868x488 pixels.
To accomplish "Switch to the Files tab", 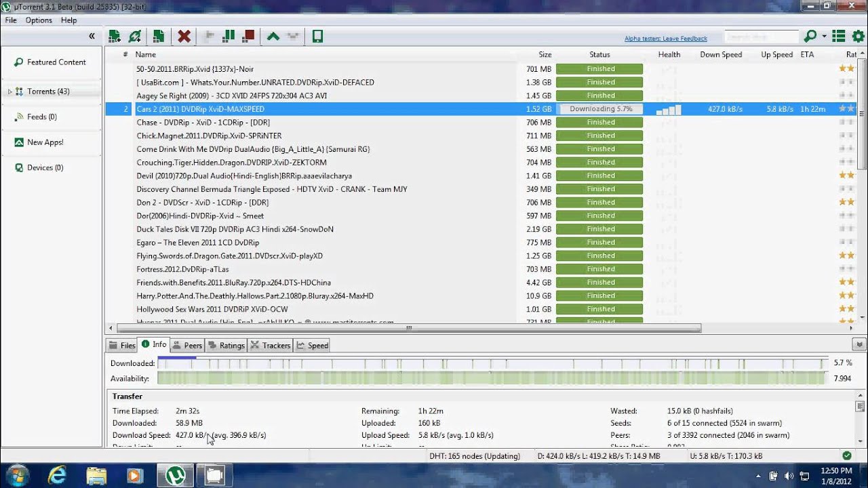I will coord(122,346).
